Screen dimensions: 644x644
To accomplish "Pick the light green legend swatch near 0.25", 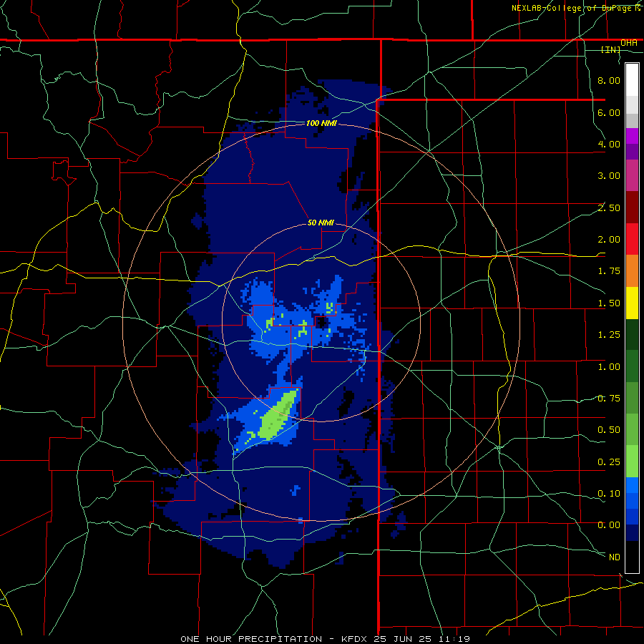I will click(632, 462).
